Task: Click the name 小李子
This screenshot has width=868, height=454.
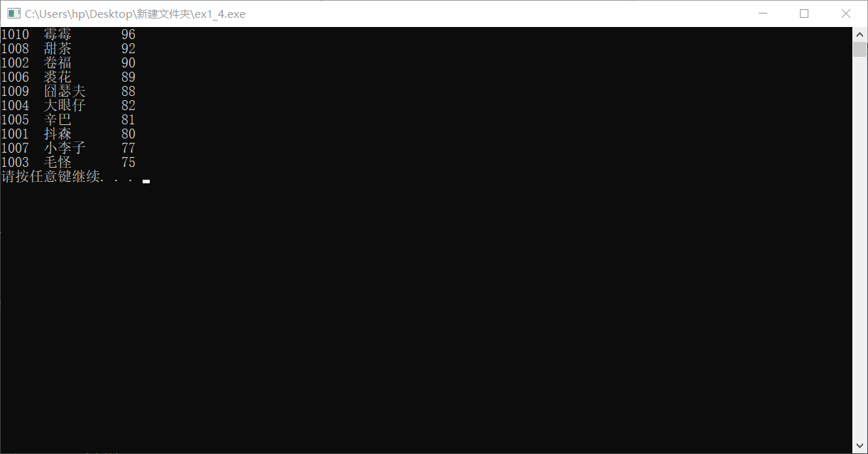Action: pos(65,148)
